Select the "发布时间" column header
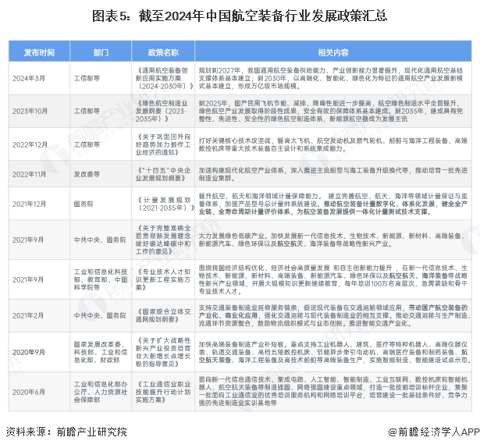 click(x=39, y=52)
